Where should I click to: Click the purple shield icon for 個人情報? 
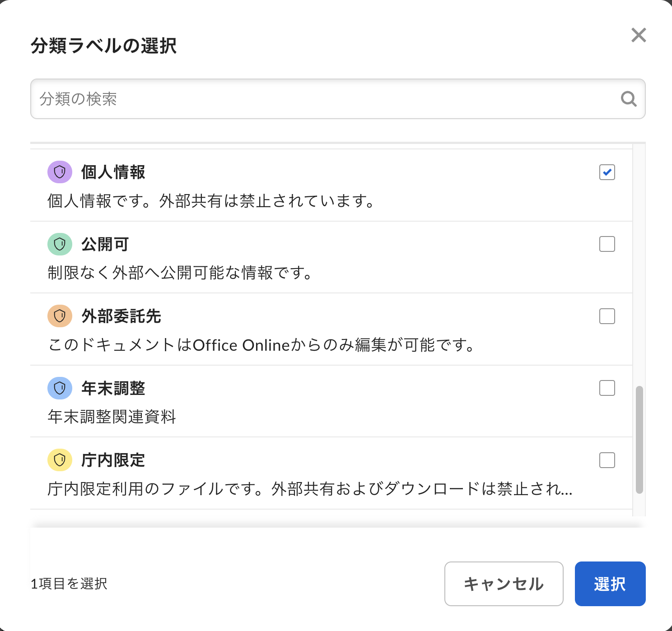click(x=60, y=172)
